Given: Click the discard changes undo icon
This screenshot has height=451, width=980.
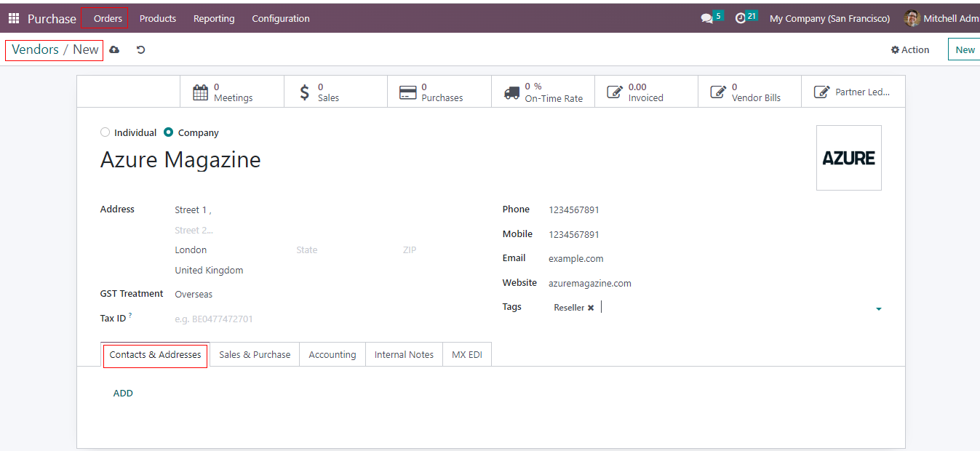Looking at the screenshot, I should tap(140, 49).
